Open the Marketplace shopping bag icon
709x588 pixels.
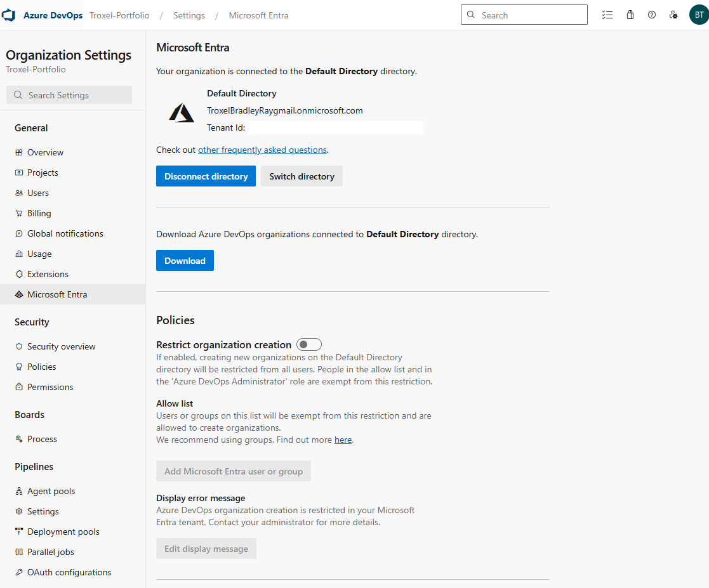pos(630,15)
